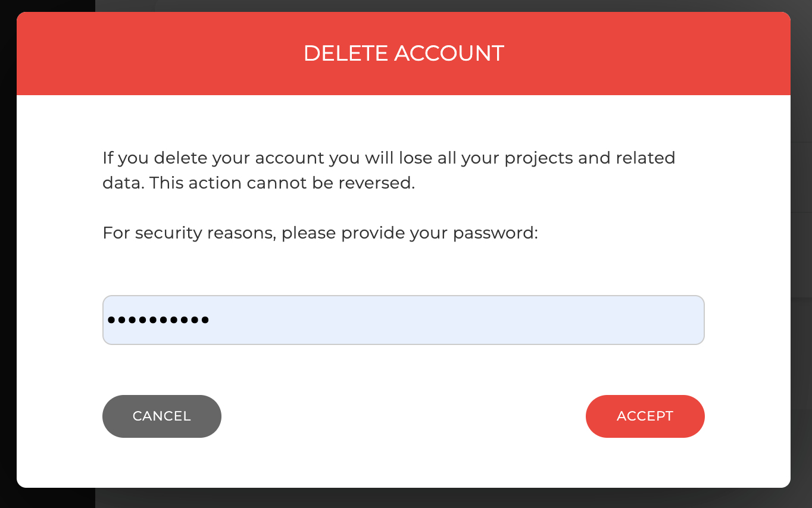Click the dark backdrop below the dialog

click(405, 498)
